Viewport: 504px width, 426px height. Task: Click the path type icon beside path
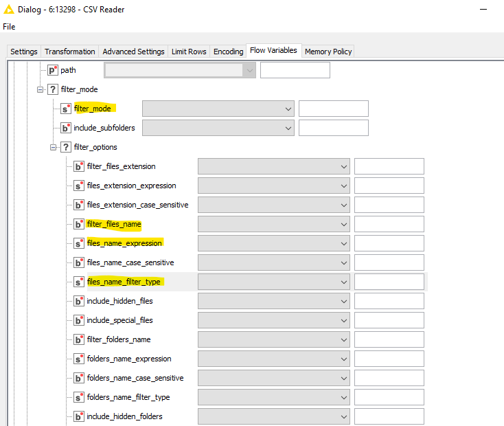(53, 70)
